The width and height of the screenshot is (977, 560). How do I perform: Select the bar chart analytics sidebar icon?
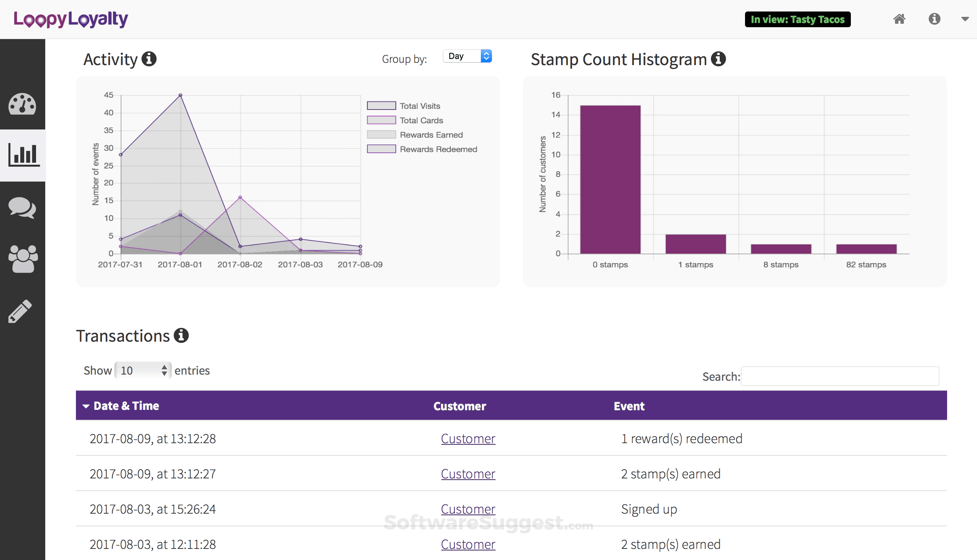click(23, 155)
